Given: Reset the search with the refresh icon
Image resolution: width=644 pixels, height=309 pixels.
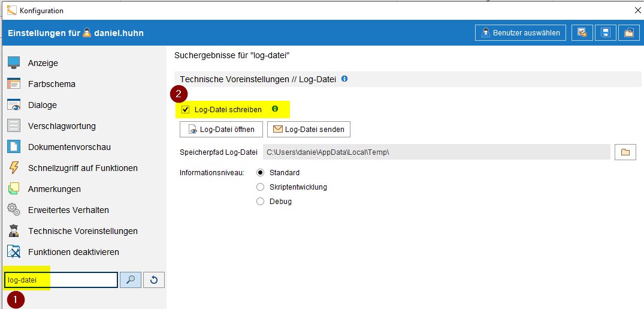Looking at the screenshot, I should pos(154,280).
